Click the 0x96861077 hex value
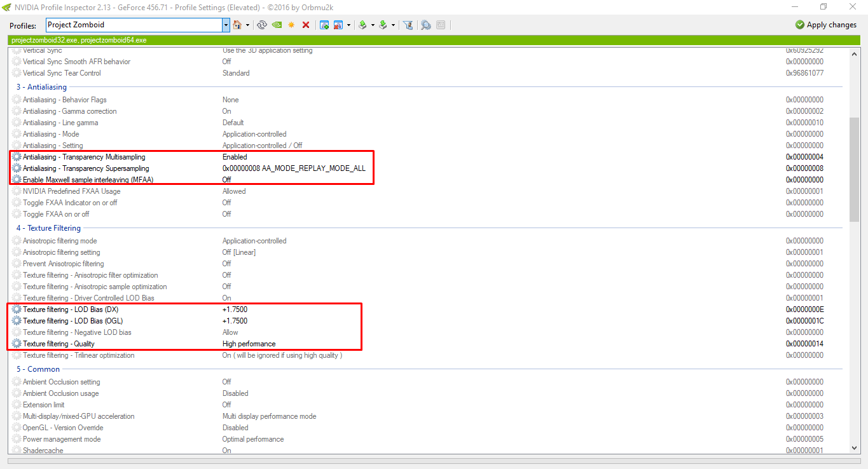 tap(804, 73)
